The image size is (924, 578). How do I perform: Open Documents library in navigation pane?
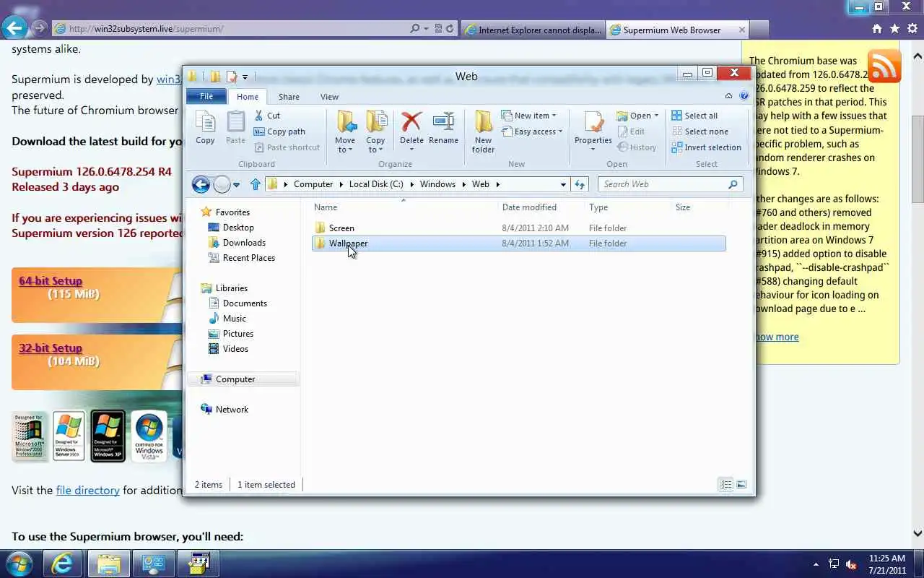(x=245, y=303)
